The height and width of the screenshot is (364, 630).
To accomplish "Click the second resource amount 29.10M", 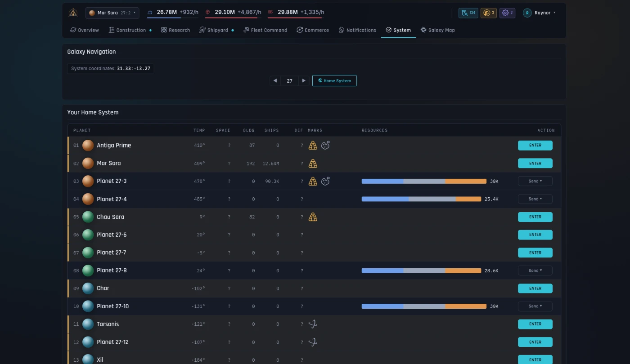I will click(225, 12).
